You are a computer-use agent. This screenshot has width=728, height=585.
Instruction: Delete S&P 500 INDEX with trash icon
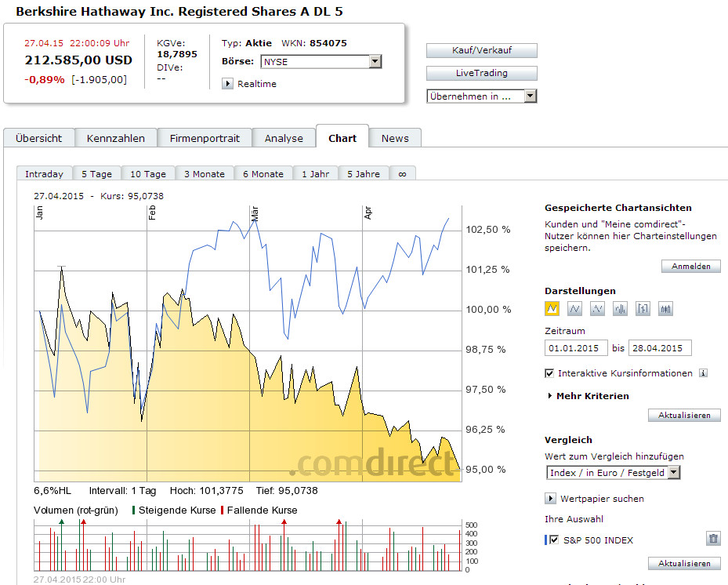713,539
